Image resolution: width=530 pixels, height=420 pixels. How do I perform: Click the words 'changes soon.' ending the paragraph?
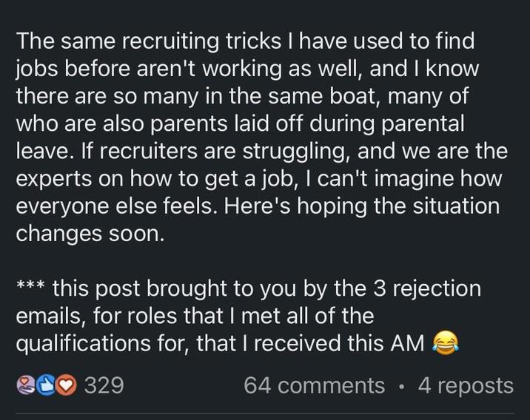point(90,233)
